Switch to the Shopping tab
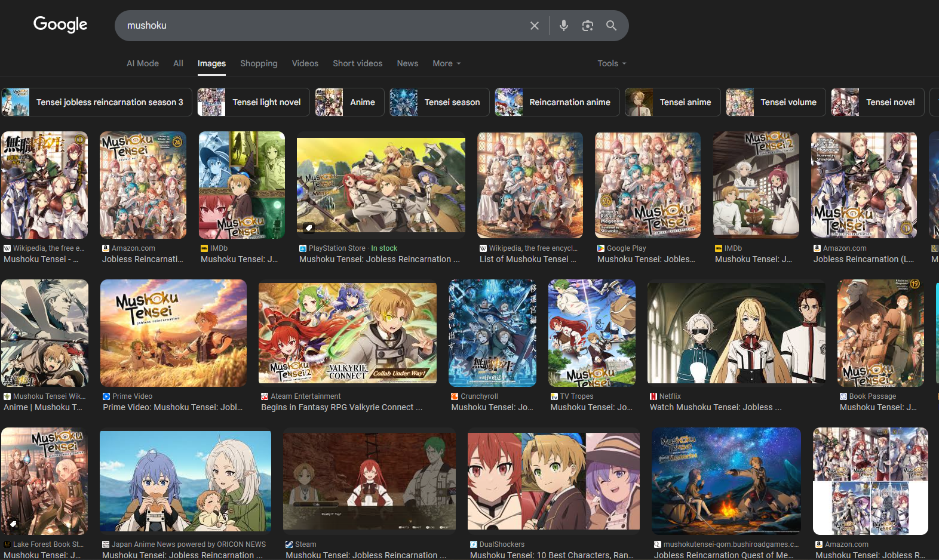The height and width of the screenshot is (560, 939). point(259,63)
